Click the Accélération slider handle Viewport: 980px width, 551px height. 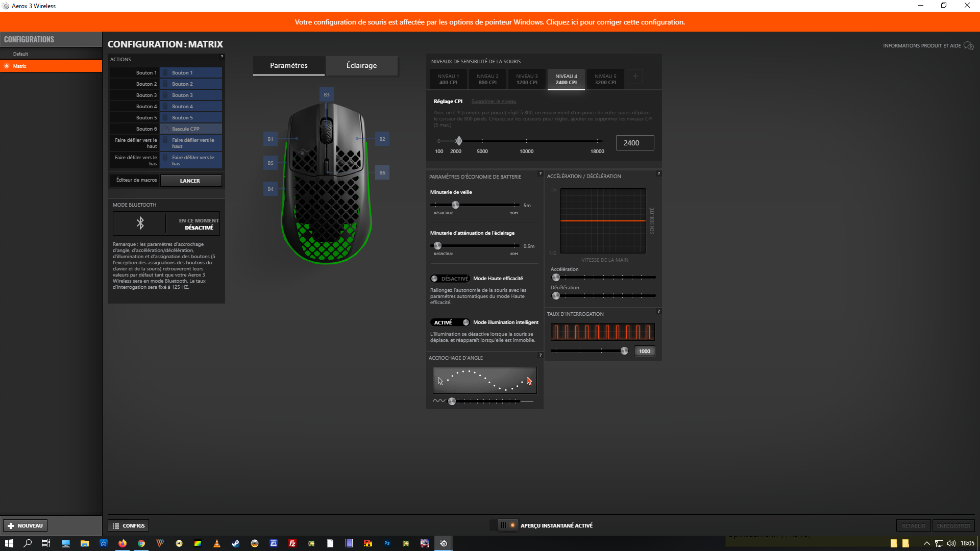click(556, 278)
